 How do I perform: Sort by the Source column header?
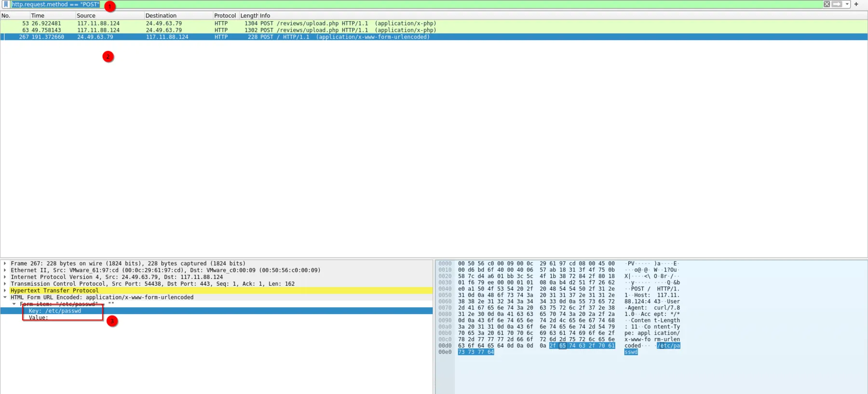pos(109,15)
